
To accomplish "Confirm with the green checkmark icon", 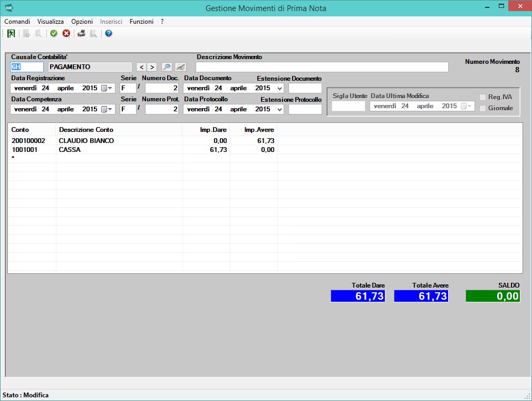I will pyautogui.click(x=54, y=34).
